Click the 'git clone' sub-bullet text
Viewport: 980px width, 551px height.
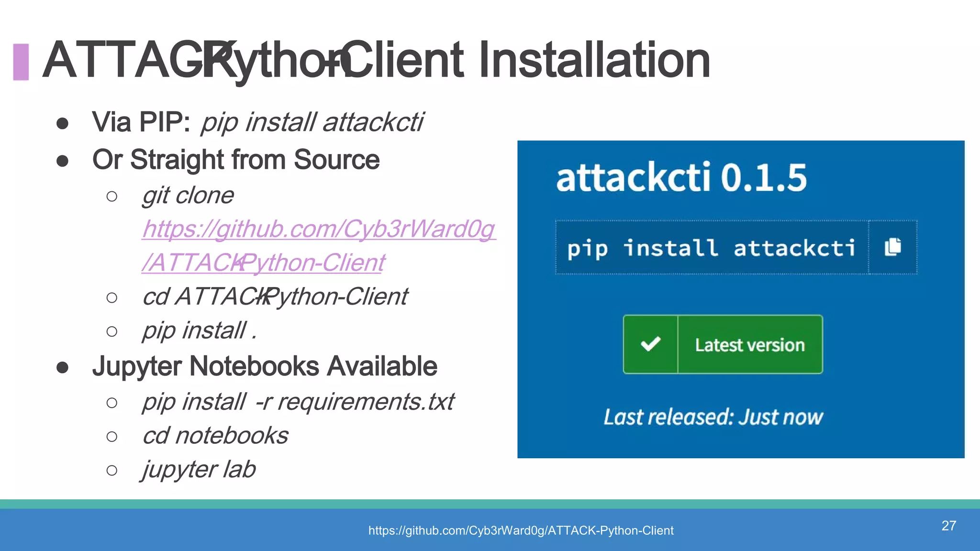[x=188, y=196]
